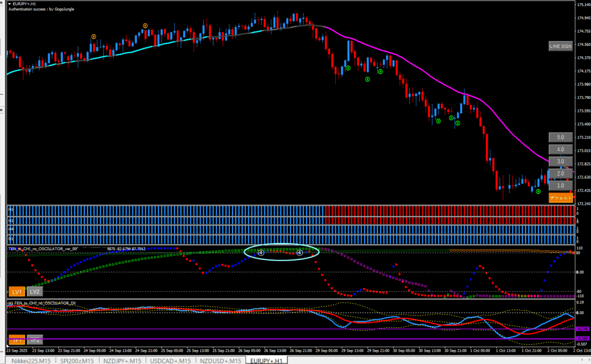
Task: Select the rightmost green circle signal marker
Action: [538, 191]
